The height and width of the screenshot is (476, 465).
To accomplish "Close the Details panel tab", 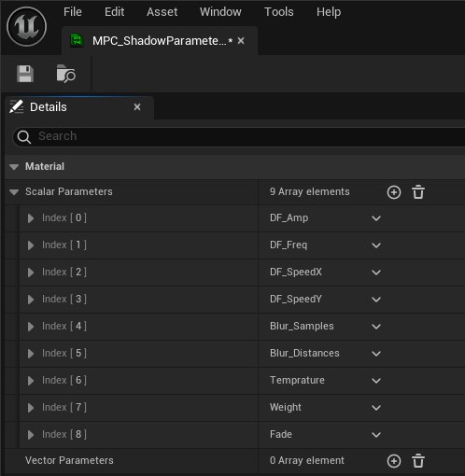I will (137, 107).
